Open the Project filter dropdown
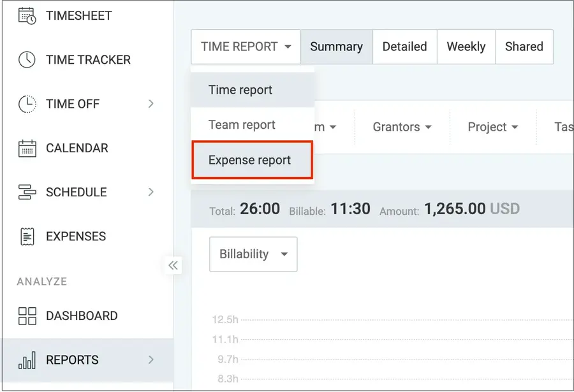The height and width of the screenshot is (392, 574). (x=492, y=127)
